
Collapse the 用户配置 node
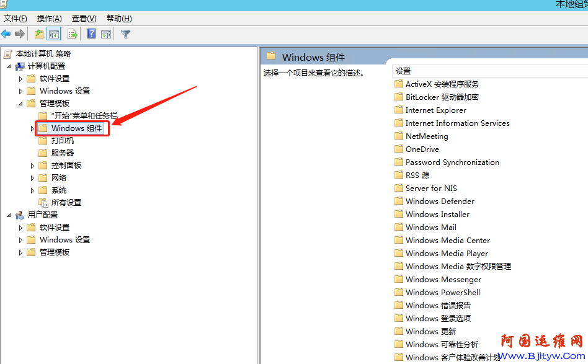click(x=9, y=215)
